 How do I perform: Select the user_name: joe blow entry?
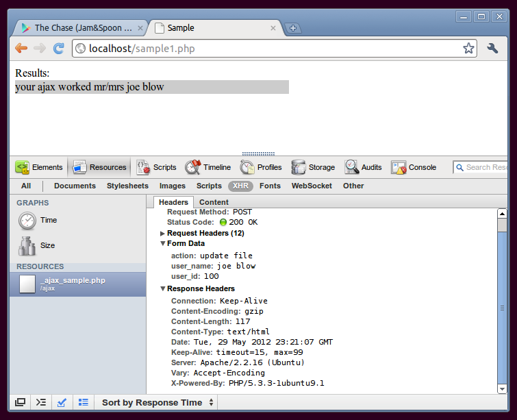tap(214, 266)
